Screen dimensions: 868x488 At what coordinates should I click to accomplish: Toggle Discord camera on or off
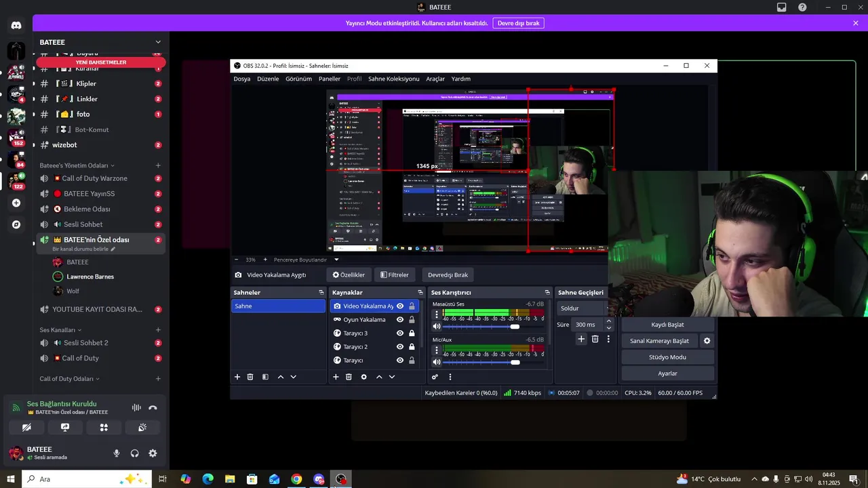pos(26,428)
